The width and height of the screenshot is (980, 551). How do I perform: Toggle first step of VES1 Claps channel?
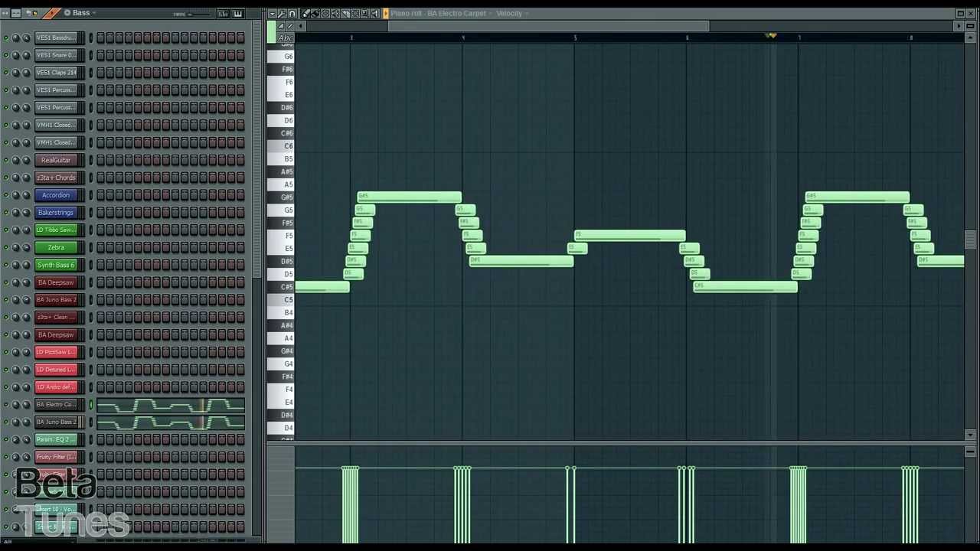click(100, 72)
